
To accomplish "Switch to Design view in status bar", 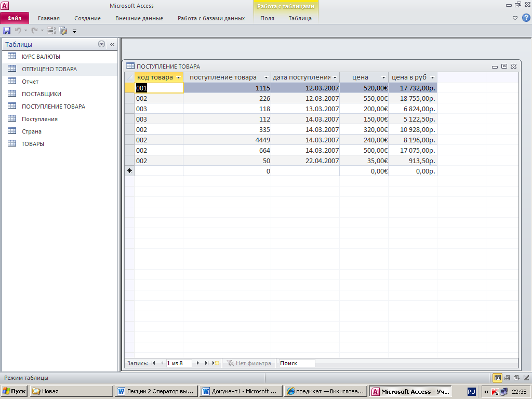I will coord(526,378).
